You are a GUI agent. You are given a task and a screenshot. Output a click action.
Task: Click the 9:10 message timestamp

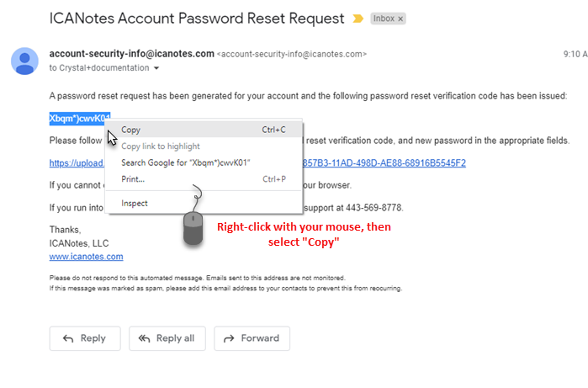pyautogui.click(x=573, y=55)
